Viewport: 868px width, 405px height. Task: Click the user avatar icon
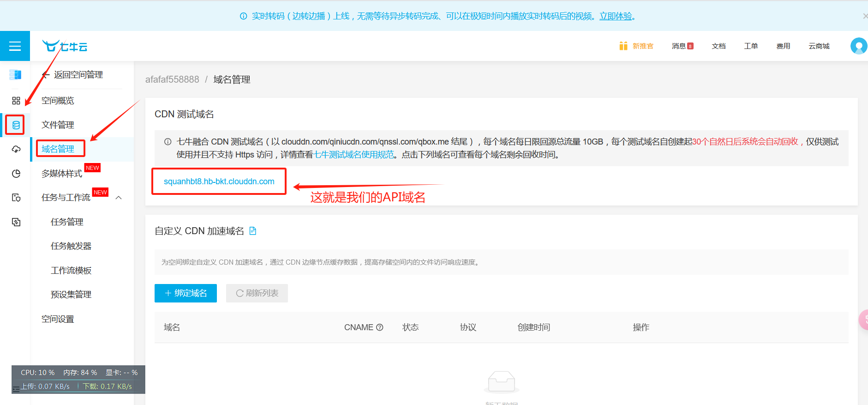(x=858, y=46)
